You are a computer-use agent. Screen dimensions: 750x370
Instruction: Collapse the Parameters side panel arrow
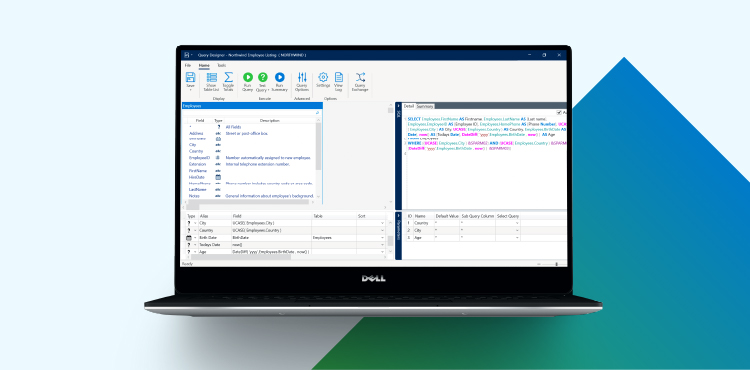(398, 215)
